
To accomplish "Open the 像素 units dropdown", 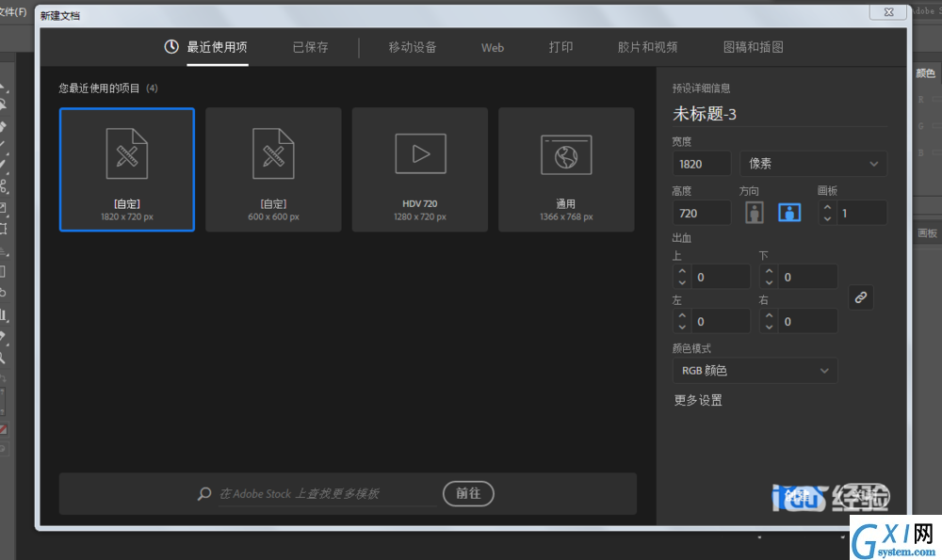I will click(813, 164).
